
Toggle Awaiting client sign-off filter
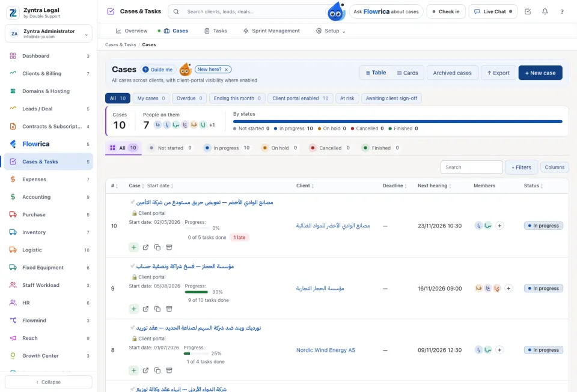click(391, 98)
